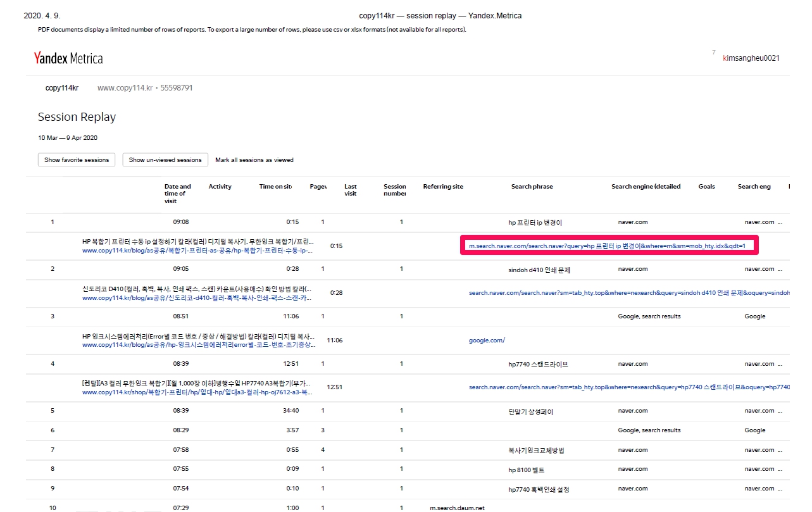Viewport: 812px width, 512px height.
Task: Click the Yandex Metrica logo
Action: (x=68, y=59)
